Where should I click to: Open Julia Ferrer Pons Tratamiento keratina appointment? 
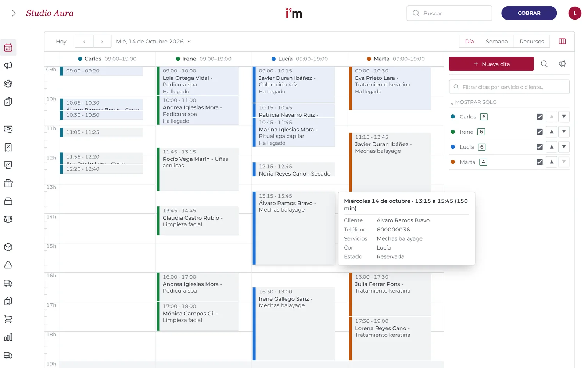390,294
